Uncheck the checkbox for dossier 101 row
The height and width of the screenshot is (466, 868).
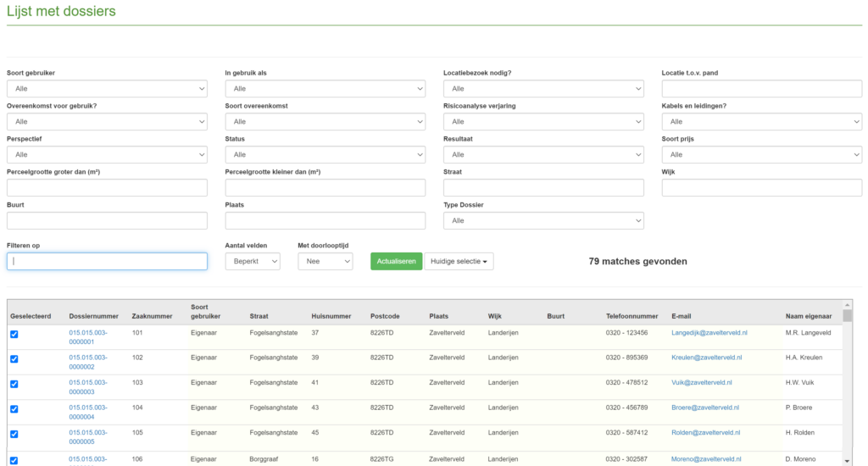(x=14, y=335)
